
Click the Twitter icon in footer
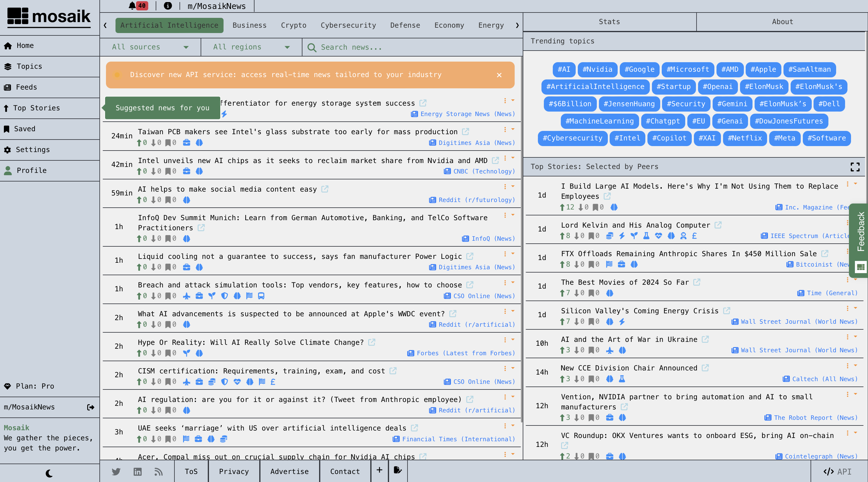pos(116,471)
